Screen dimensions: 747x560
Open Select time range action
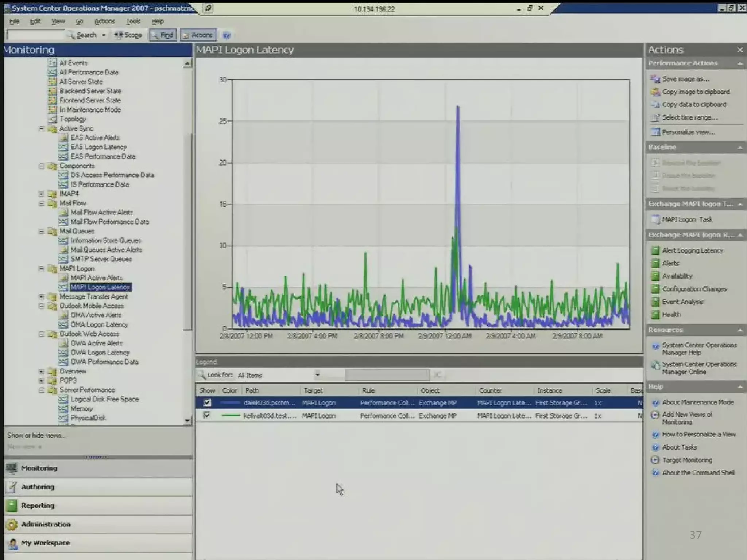(x=689, y=117)
